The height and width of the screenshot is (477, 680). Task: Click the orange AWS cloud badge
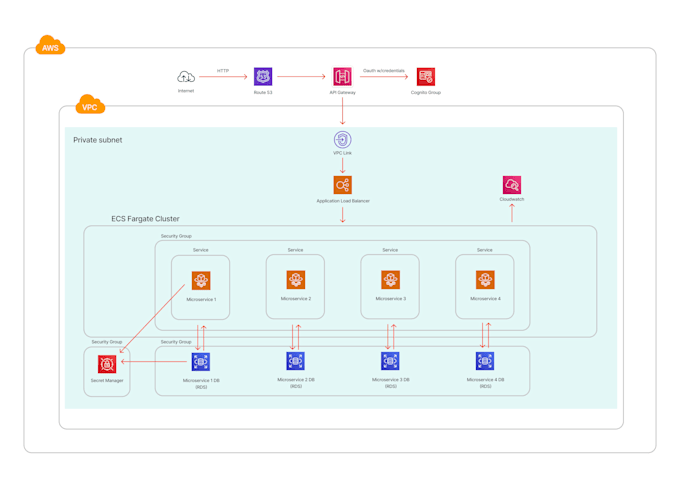50,45
